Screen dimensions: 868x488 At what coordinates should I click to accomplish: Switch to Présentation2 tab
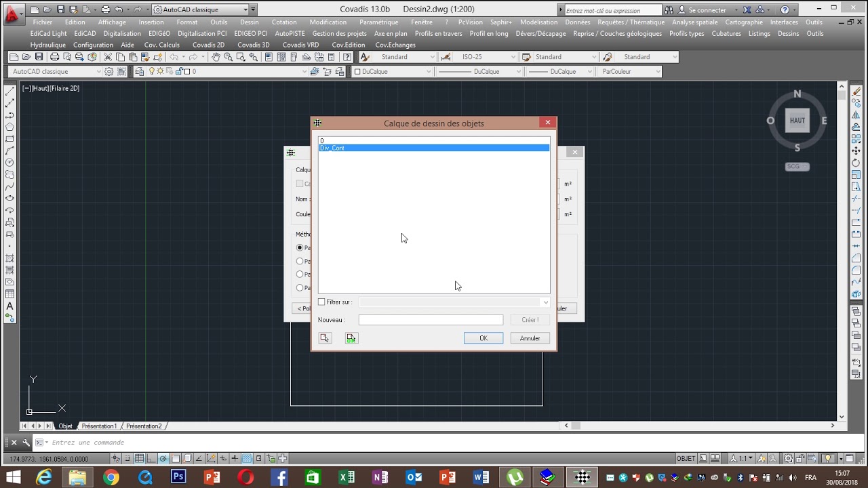tap(144, 426)
